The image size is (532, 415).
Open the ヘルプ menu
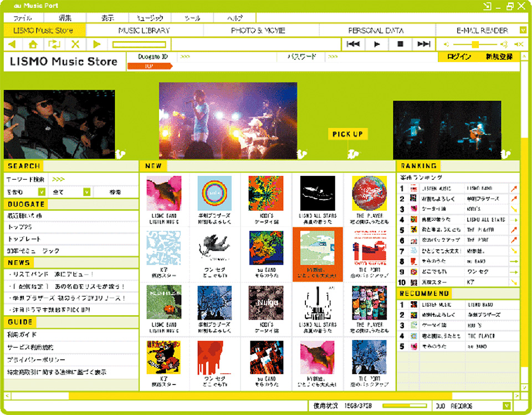[235, 18]
